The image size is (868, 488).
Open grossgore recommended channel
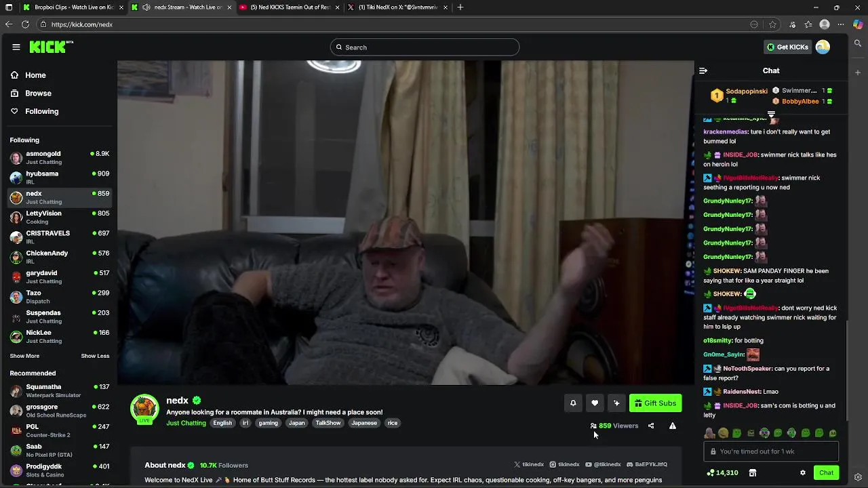click(x=60, y=411)
